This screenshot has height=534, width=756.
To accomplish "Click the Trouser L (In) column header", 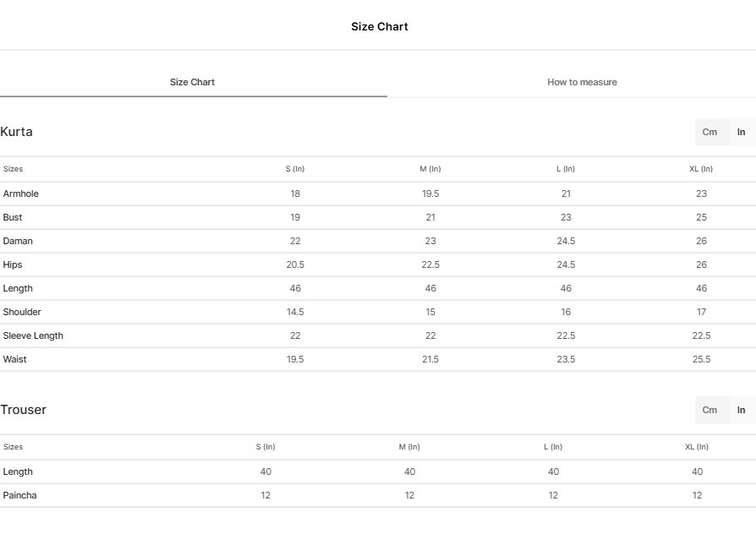I will point(553,447).
